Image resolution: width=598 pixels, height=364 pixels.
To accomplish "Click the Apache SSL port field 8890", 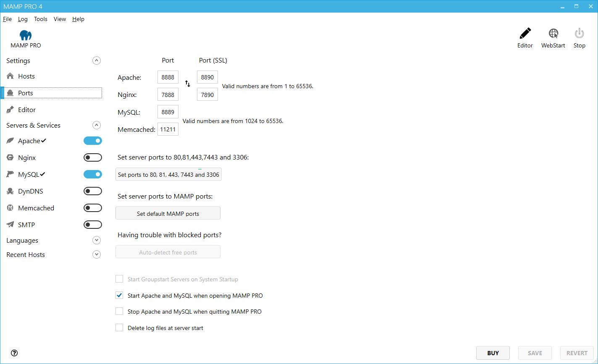I will 207,77.
